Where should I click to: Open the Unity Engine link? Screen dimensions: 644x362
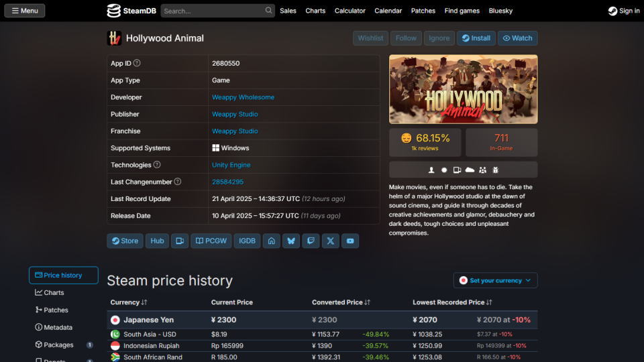(x=231, y=165)
